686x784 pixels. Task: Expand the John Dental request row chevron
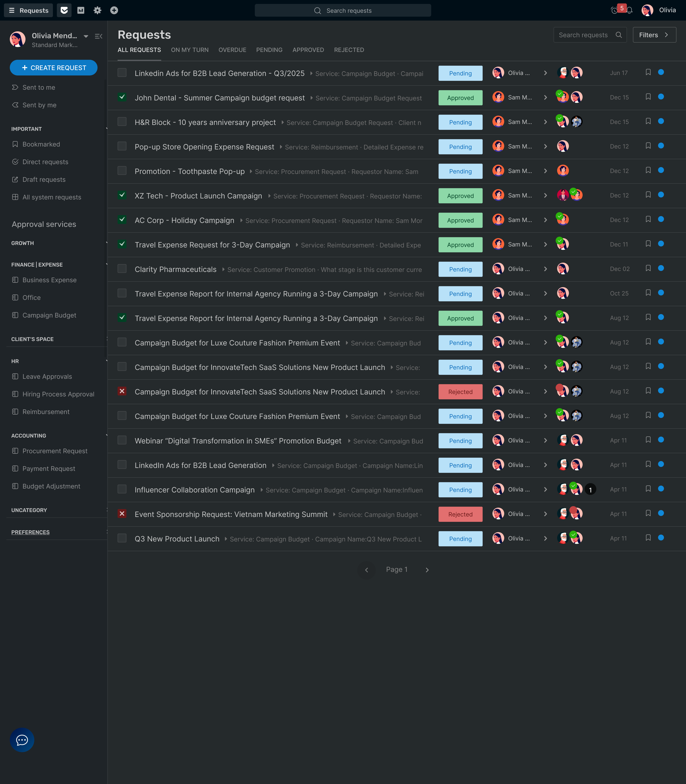(x=546, y=97)
